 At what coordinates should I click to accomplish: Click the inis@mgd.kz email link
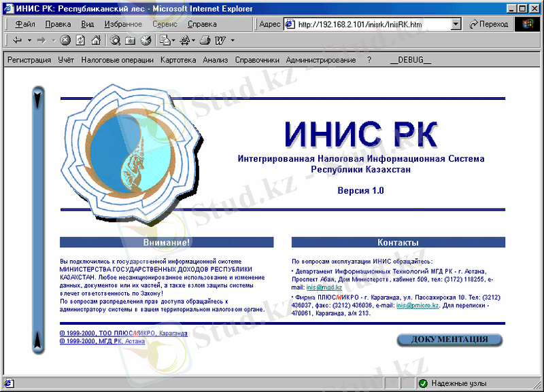(324, 287)
